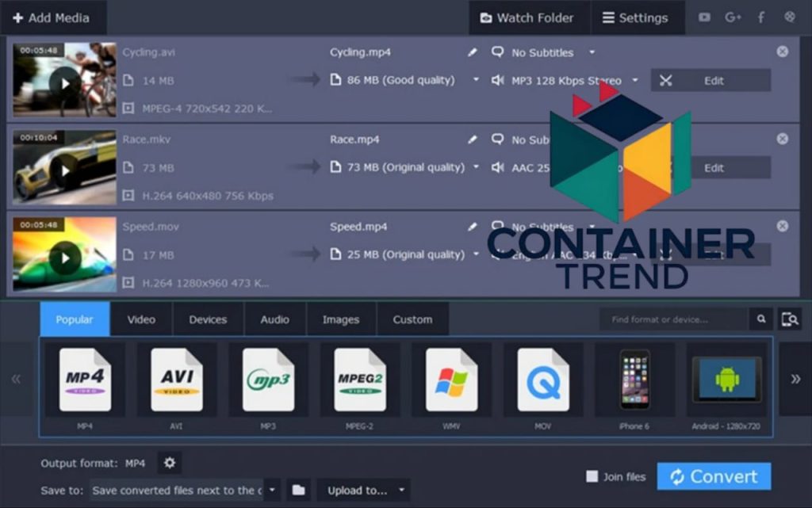Image resolution: width=812 pixels, height=508 pixels.
Task: Click the help lifebuoy icon
Action: (790, 17)
